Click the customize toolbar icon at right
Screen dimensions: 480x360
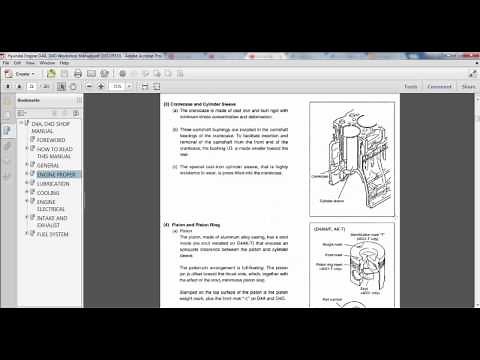(x=473, y=74)
